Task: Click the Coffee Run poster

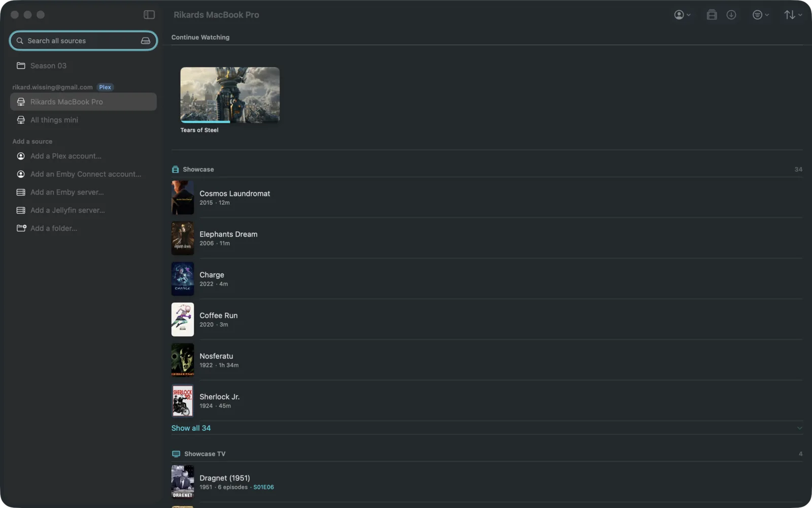Action: coord(183,320)
